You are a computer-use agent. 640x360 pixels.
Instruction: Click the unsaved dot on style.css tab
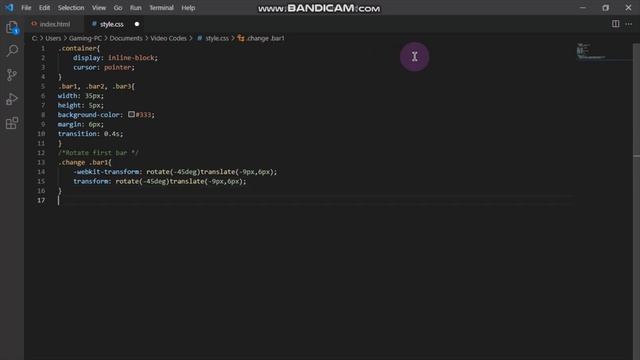[137, 24]
